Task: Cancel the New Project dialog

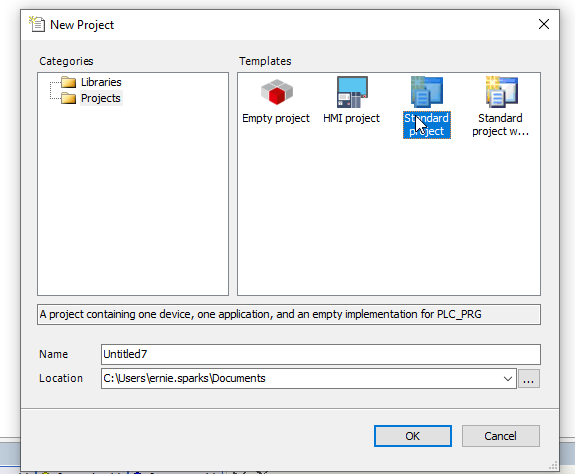Action: pos(501,436)
